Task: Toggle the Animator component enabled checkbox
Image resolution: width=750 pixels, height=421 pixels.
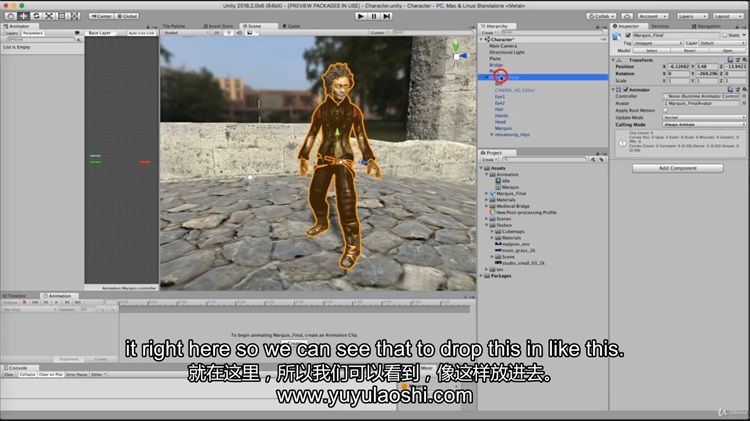Action: click(626, 89)
